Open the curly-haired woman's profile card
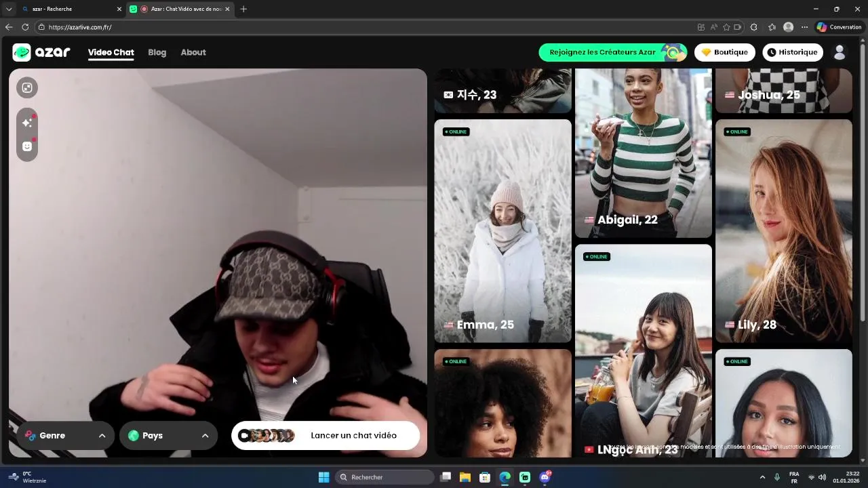The height and width of the screenshot is (488, 868). point(502,403)
